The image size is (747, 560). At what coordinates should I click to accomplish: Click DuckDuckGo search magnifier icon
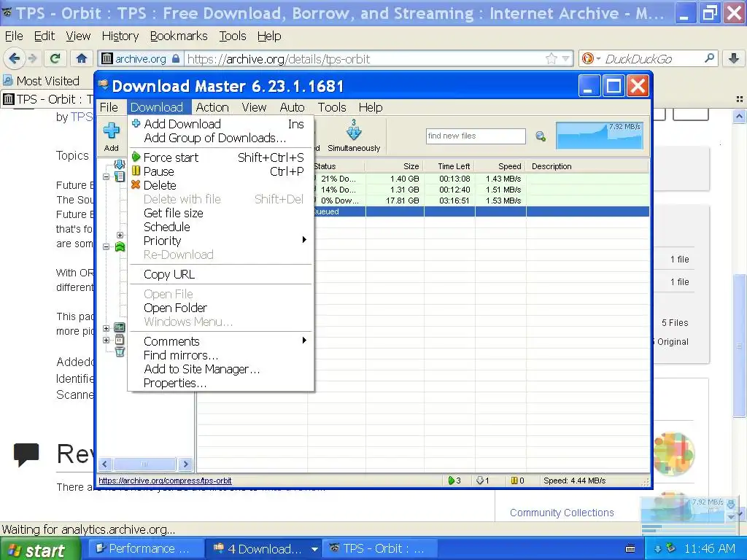tap(709, 58)
